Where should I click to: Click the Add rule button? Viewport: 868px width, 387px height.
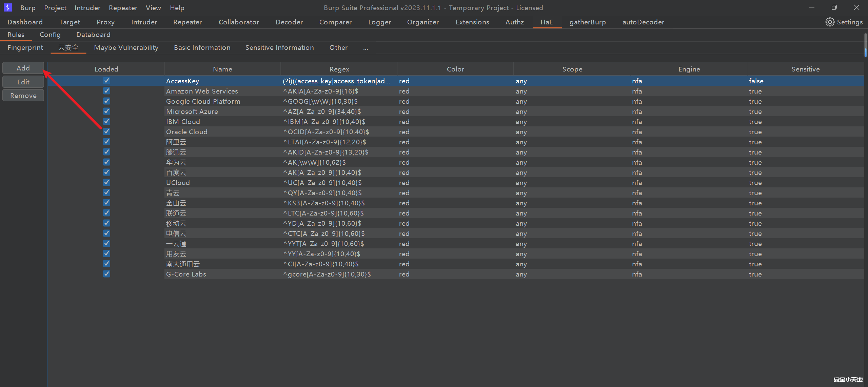[x=23, y=68]
